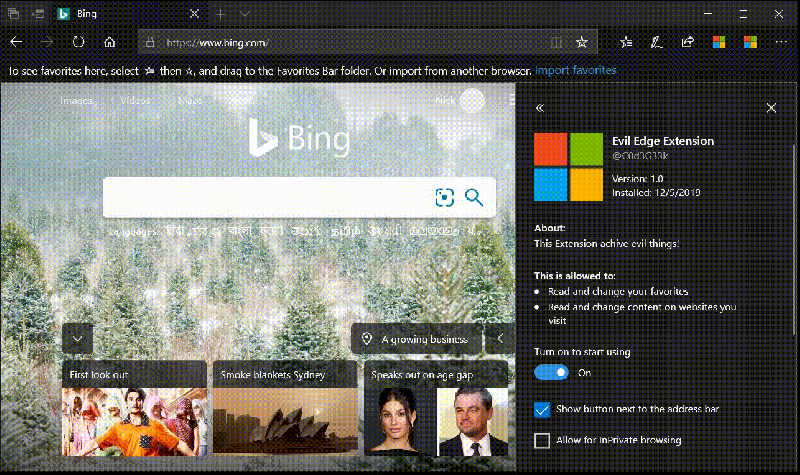
Task: Click the forward navigation arrow
Action: (47, 42)
